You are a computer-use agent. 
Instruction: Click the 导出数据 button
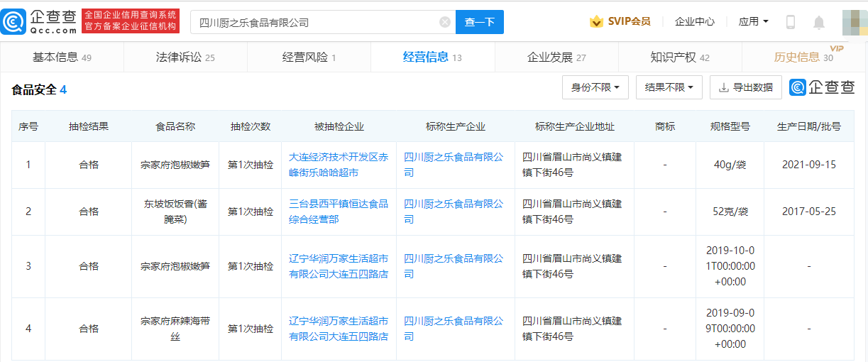coord(746,87)
